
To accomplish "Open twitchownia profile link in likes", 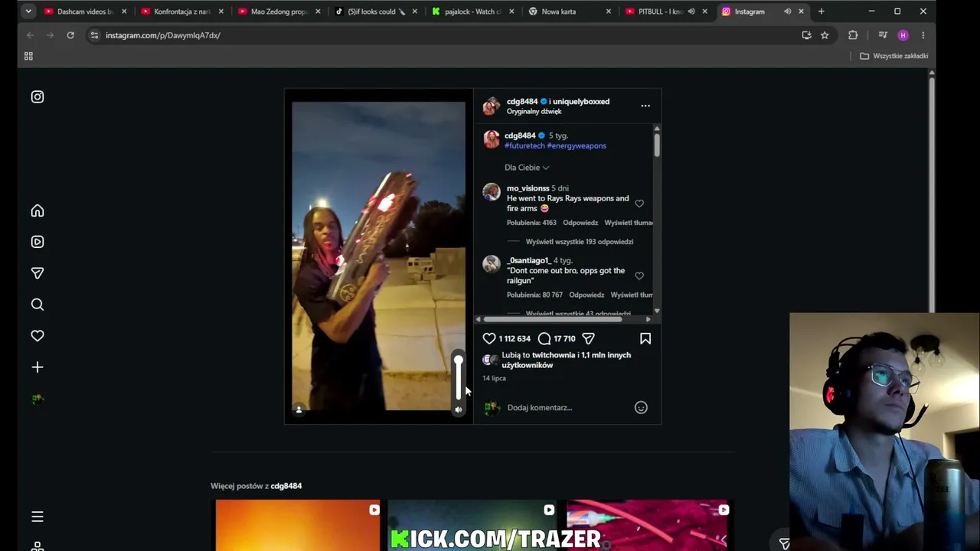I will [x=554, y=355].
